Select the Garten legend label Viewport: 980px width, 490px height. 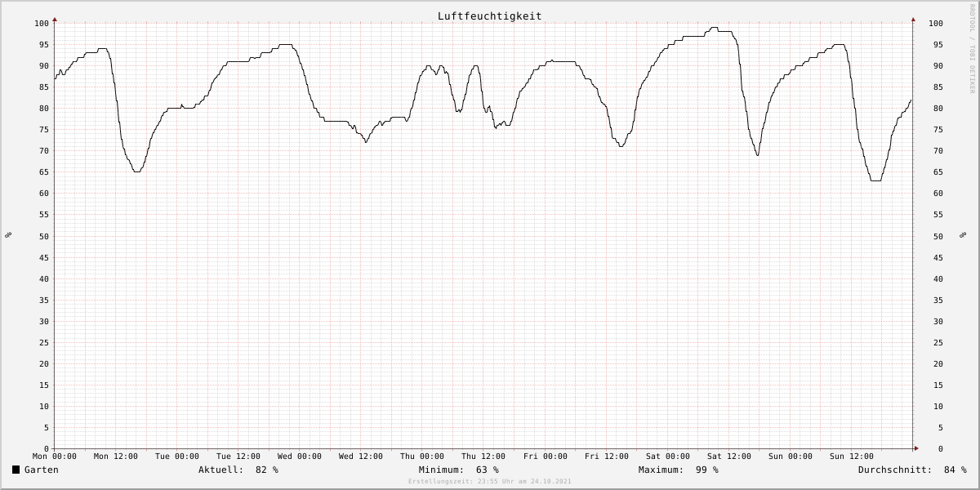point(42,470)
